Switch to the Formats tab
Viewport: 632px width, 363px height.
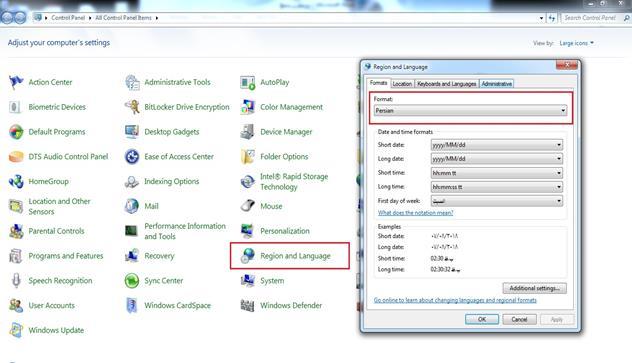point(378,83)
